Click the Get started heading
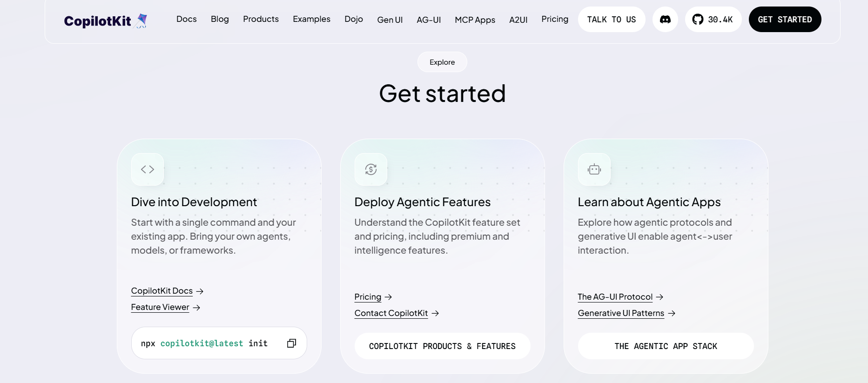Screen dimensions: 868x383 tap(442, 94)
